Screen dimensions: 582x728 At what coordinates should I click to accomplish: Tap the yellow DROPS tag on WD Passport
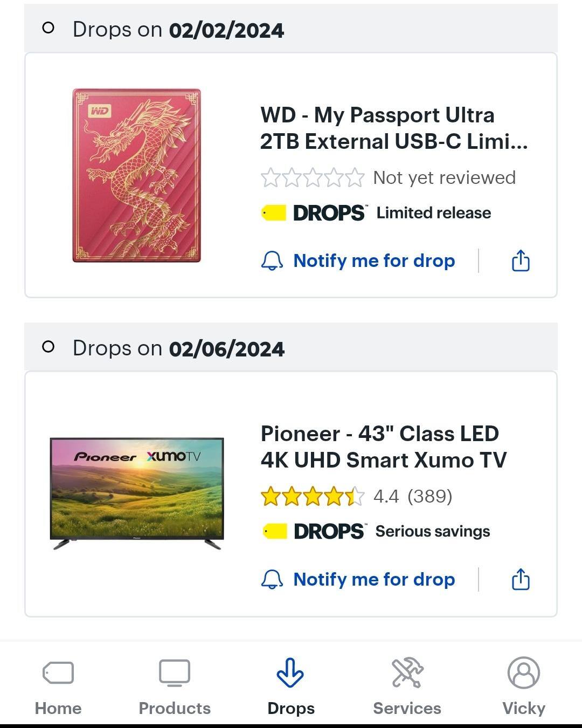coord(274,213)
